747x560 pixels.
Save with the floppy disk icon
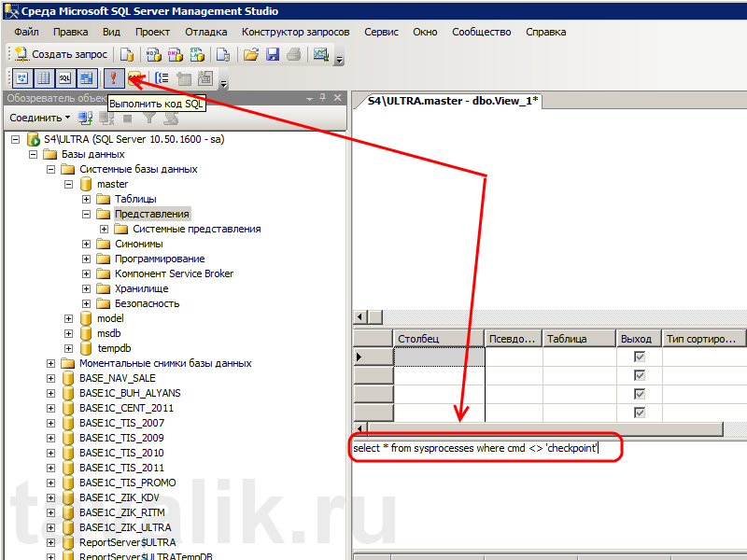[273, 54]
